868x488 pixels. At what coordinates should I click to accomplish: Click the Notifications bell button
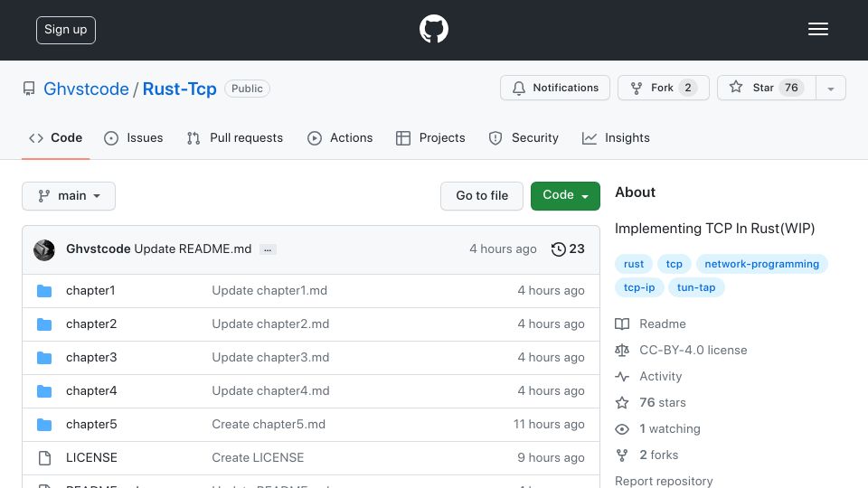(554, 88)
